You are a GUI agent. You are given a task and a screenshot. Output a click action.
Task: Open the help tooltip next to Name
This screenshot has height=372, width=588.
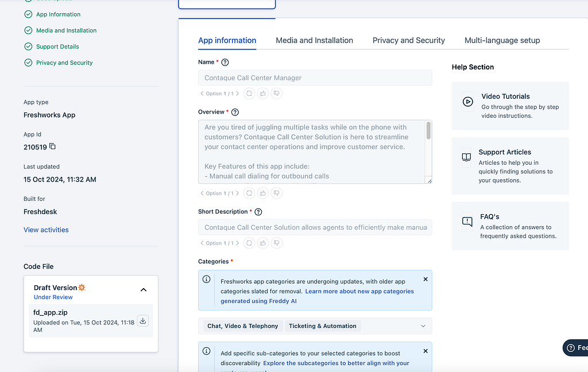[x=224, y=62]
